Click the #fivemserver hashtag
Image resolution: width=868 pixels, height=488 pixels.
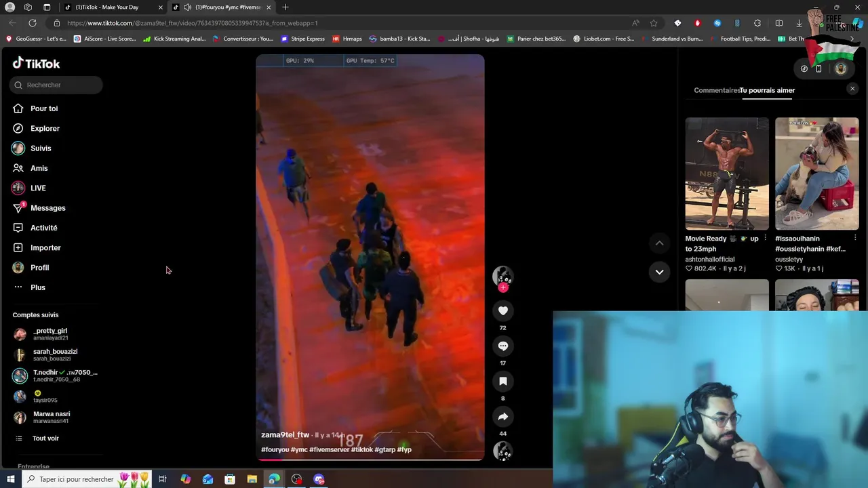pyautogui.click(x=330, y=449)
